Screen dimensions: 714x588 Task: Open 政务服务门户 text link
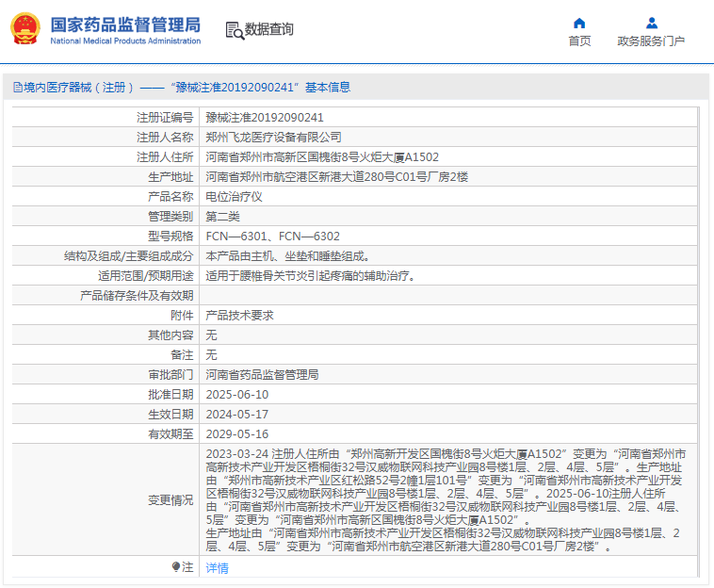coord(651,41)
